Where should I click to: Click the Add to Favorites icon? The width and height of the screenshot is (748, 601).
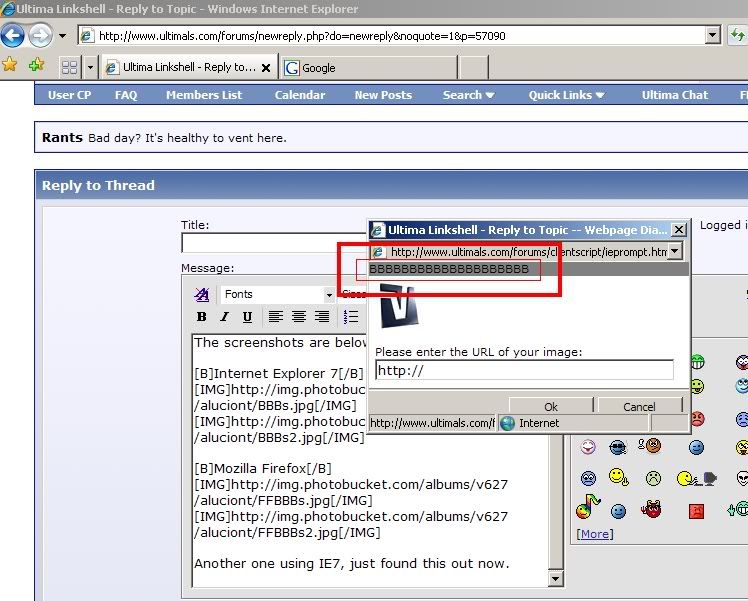tap(36, 64)
